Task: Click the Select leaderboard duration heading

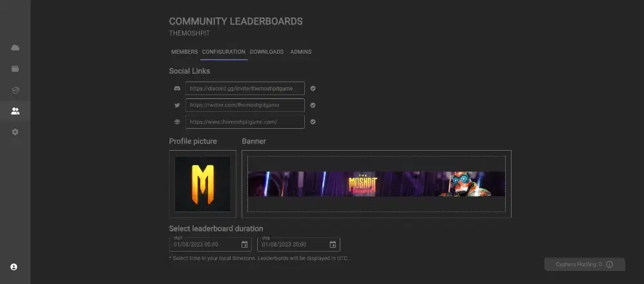Action: 216,228
